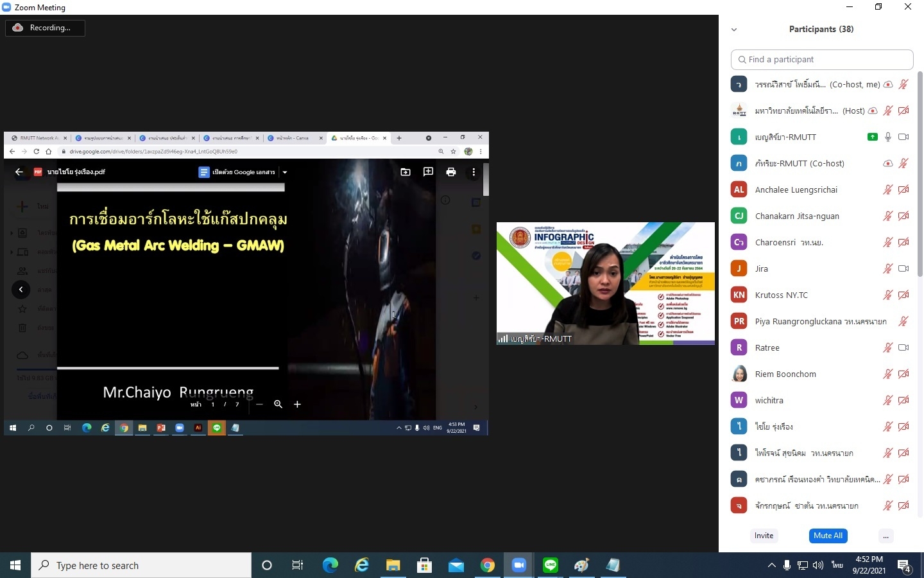Open Zoom from the taskbar
The height and width of the screenshot is (578, 924).
(519, 565)
